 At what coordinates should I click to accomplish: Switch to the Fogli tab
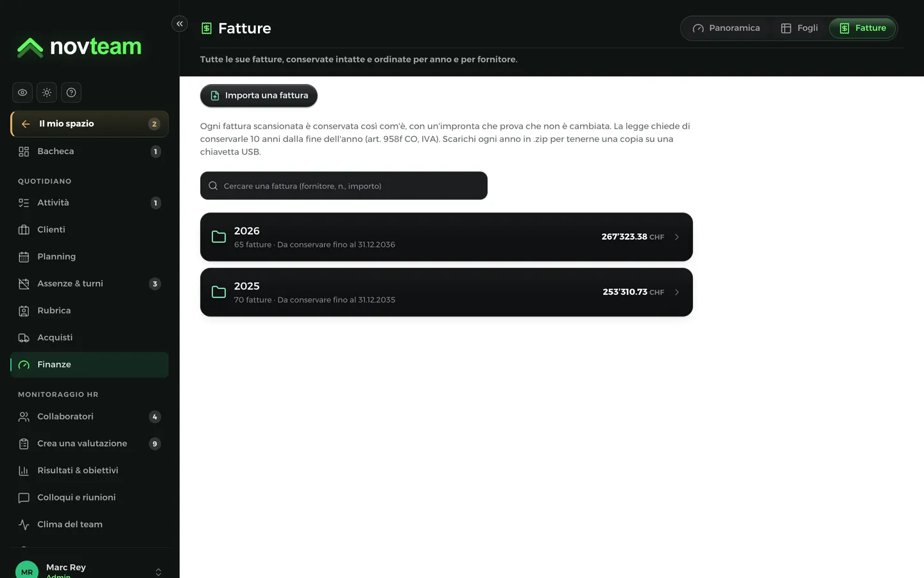point(800,28)
